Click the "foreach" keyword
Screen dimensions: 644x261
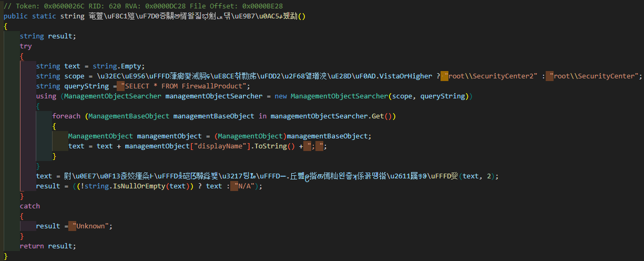[66, 116]
